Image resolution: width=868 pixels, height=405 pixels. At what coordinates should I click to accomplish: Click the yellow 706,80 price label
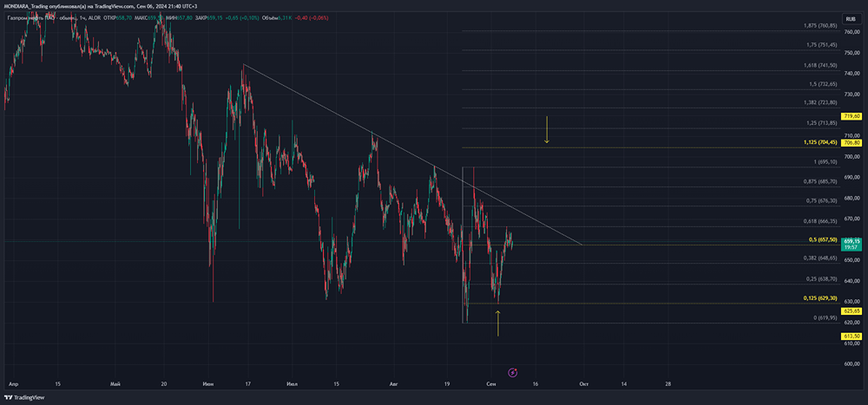851,143
